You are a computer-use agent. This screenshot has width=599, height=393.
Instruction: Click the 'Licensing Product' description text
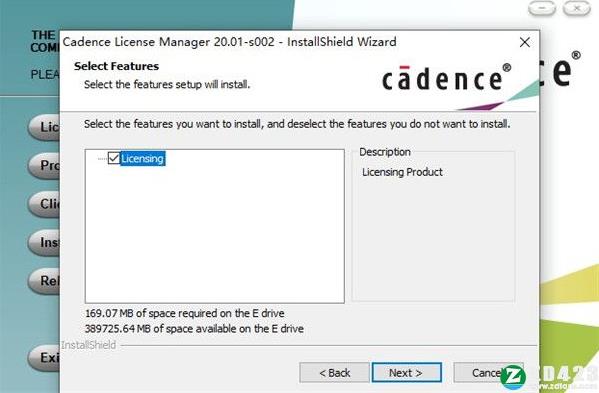402,172
